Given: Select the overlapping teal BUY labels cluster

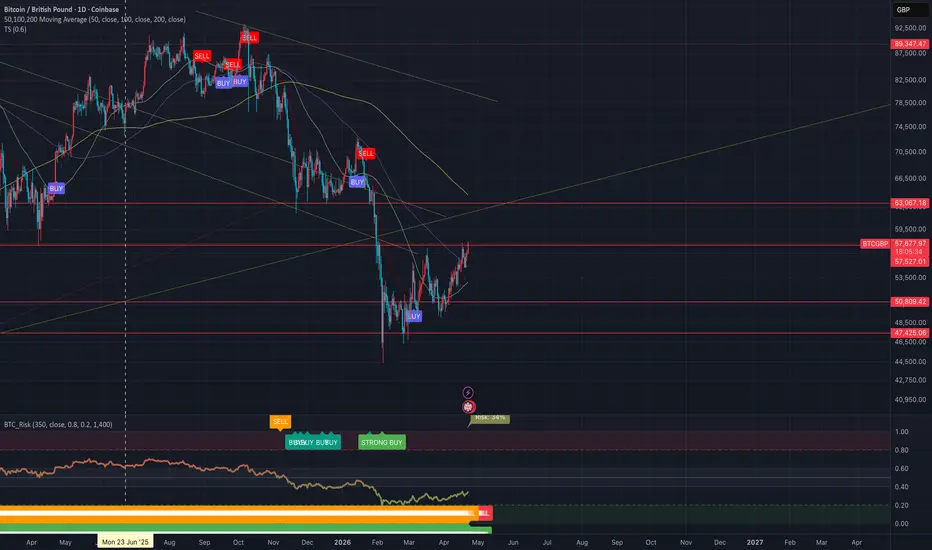Looking at the screenshot, I should 313,442.
